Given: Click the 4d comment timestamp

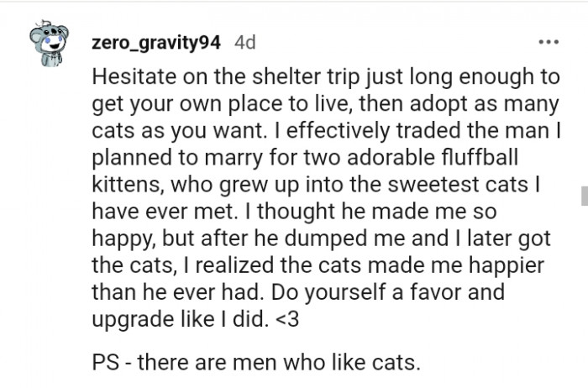Looking at the screenshot, I should (246, 41).
